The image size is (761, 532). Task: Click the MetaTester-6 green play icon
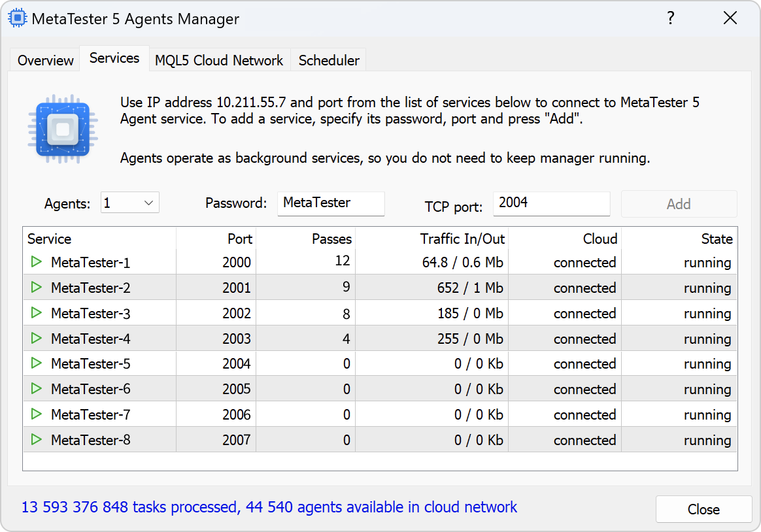tap(37, 388)
